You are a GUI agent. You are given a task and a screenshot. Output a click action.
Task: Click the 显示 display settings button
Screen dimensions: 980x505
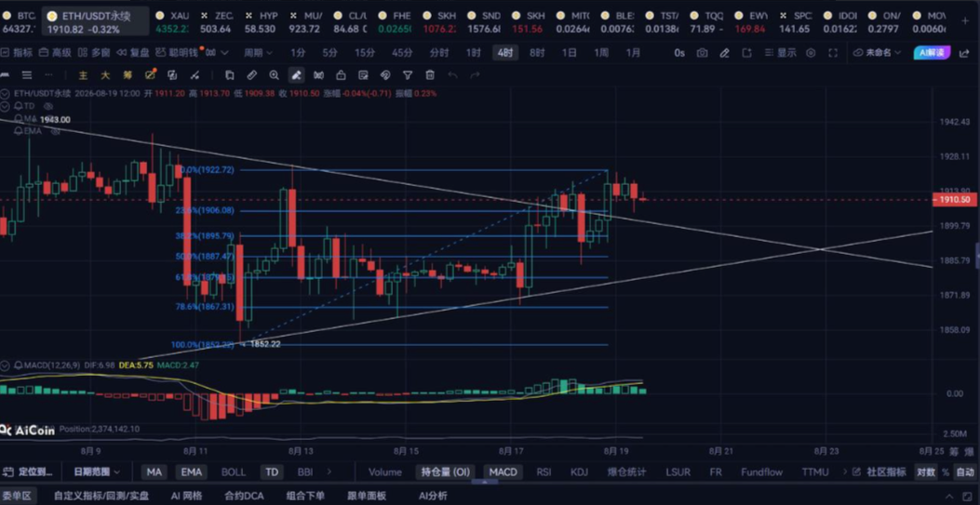click(x=779, y=53)
